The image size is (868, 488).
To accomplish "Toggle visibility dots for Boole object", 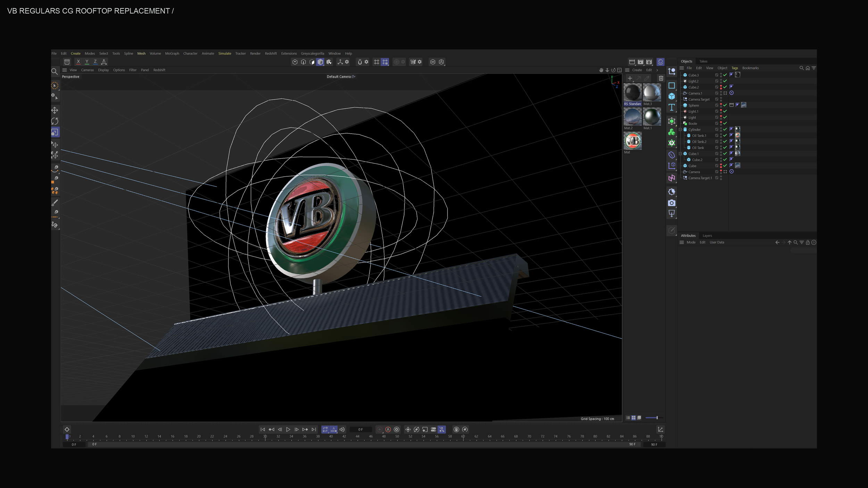I will coord(721,124).
